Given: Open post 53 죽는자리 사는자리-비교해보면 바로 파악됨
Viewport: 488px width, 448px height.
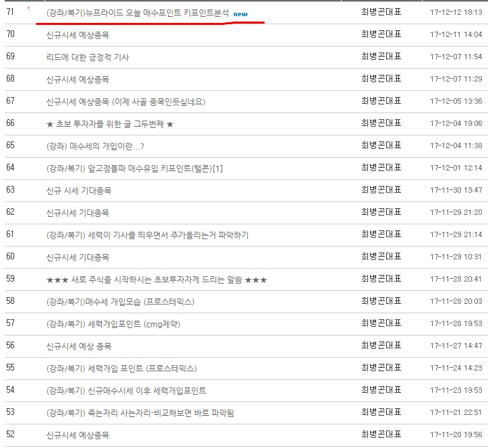Looking at the screenshot, I should click(x=140, y=413).
